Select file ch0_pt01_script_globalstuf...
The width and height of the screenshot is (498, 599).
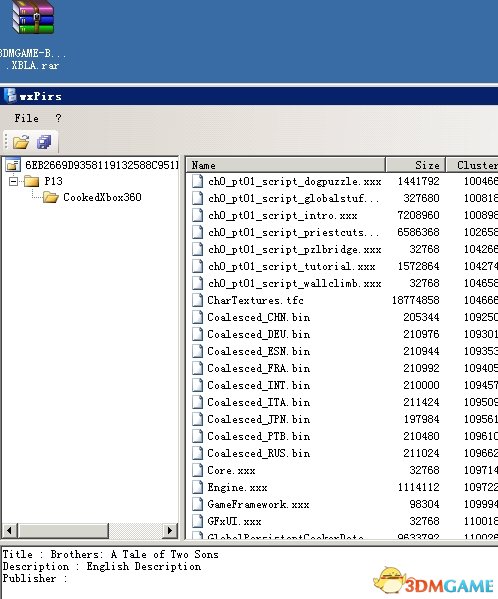(x=293, y=198)
